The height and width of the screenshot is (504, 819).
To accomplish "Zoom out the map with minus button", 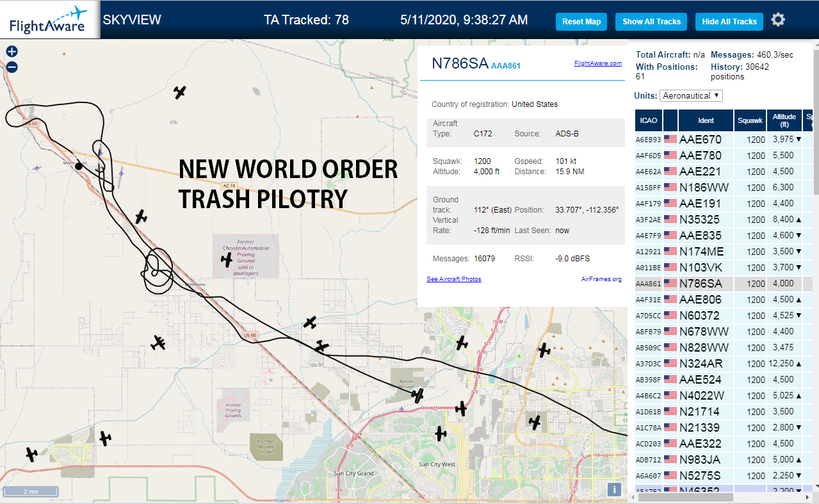I will coord(12,67).
